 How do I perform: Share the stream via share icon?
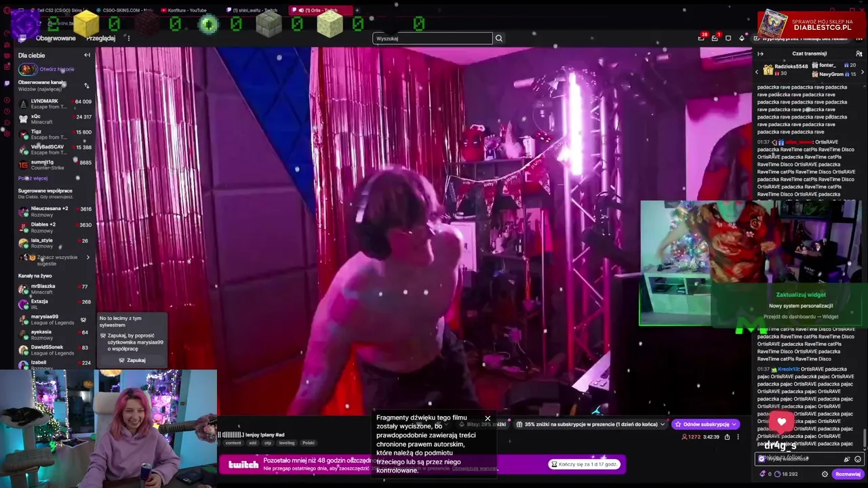tap(727, 437)
